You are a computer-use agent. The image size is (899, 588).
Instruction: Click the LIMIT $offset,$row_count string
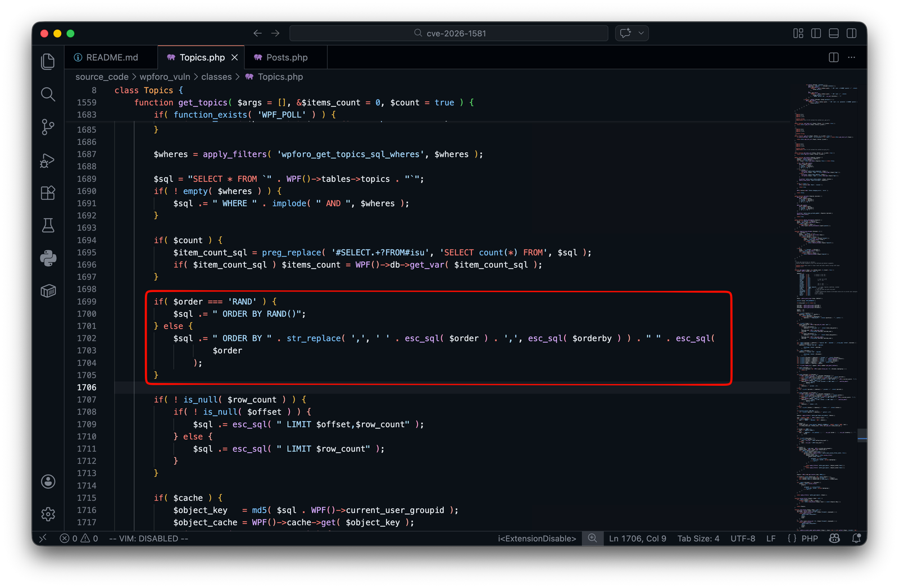[x=343, y=424]
